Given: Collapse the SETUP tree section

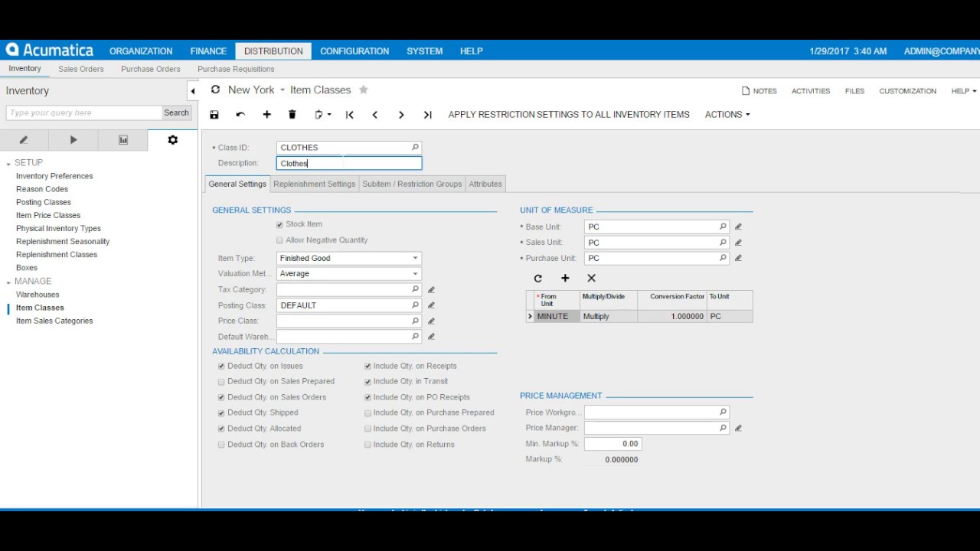Looking at the screenshot, I should tap(8, 164).
